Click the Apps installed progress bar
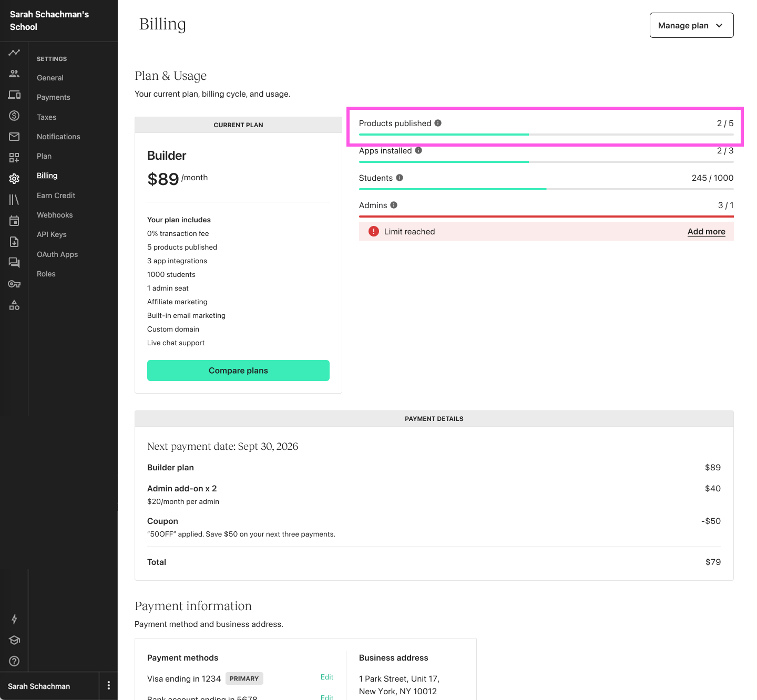This screenshot has height=700, width=757. (546, 162)
